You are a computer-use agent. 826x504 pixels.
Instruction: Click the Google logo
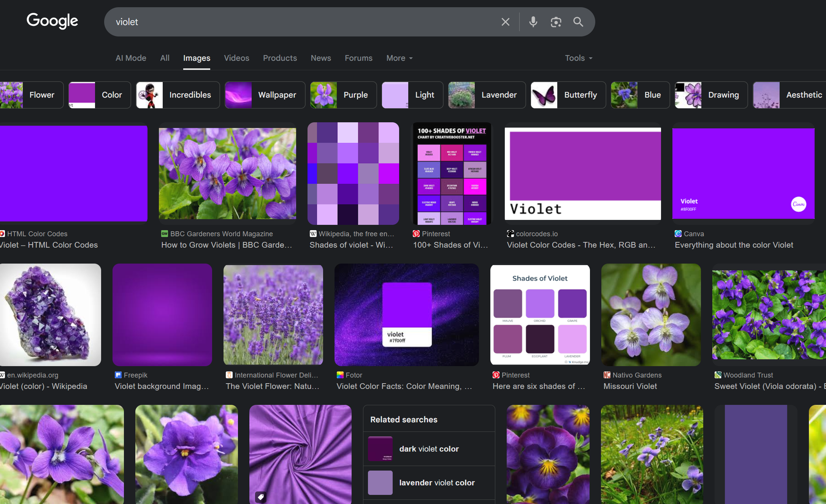[x=52, y=21]
